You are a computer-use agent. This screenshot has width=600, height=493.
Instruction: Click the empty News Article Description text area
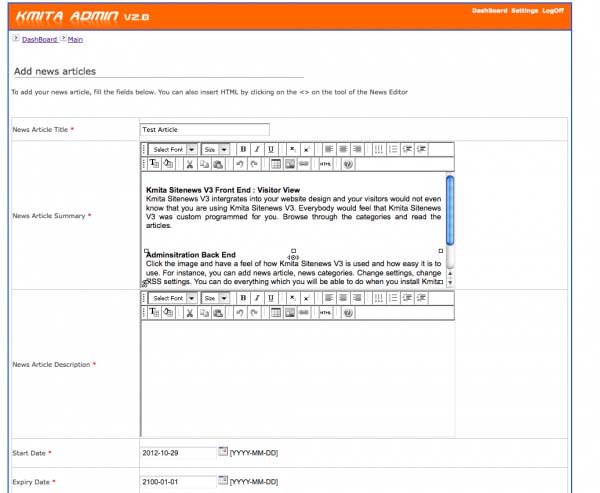click(x=298, y=379)
